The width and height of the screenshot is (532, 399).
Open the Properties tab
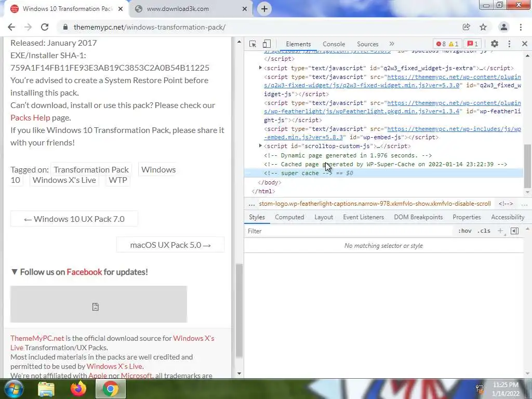(x=467, y=217)
